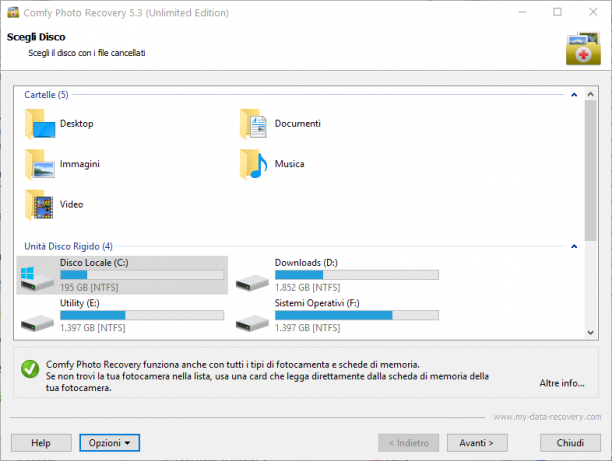The width and height of the screenshot is (612, 461).
Task: Click the Video label text
Action: click(x=71, y=204)
